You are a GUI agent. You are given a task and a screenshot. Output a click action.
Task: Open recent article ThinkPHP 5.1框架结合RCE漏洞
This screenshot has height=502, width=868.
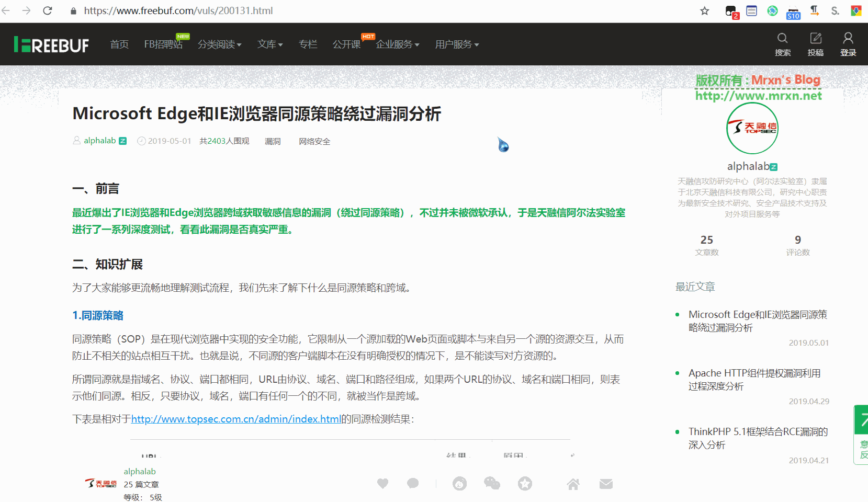tap(758, 438)
